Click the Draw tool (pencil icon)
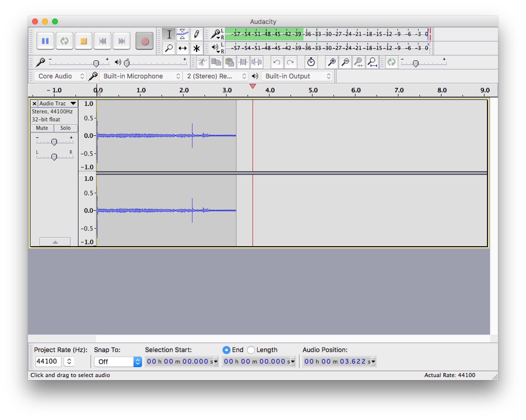 point(196,35)
